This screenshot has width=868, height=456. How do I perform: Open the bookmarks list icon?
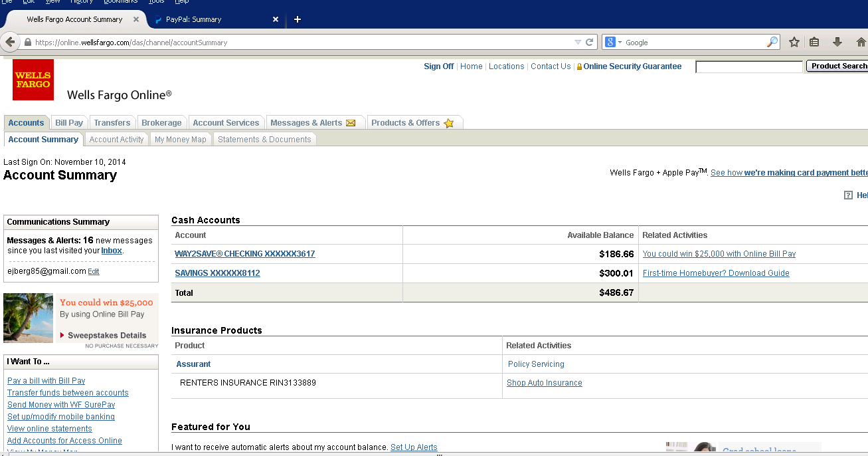pyautogui.click(x=814, y=42)
